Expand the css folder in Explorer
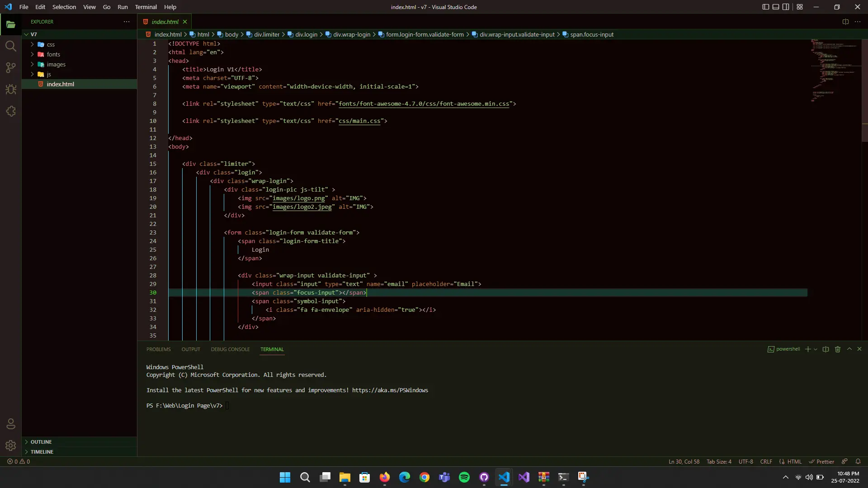Viewport: 868px width, 488px height. point(51,44)
